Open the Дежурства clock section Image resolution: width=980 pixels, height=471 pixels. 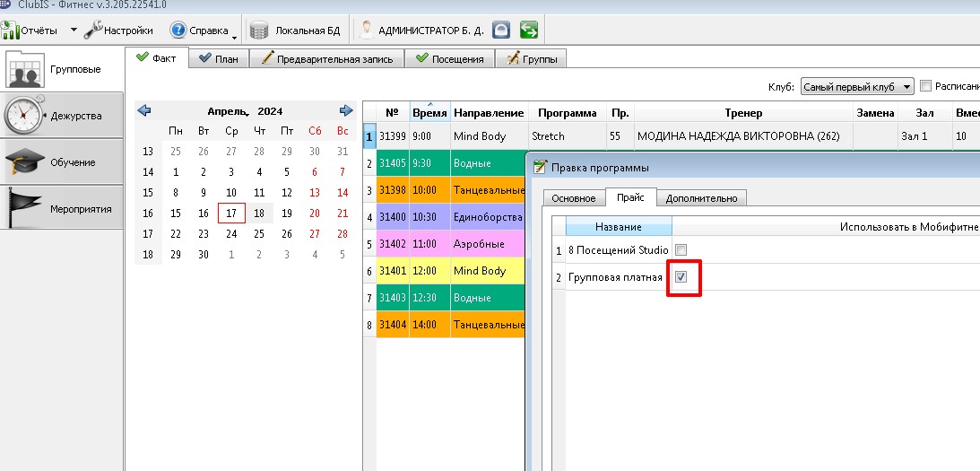coord(61,116)
